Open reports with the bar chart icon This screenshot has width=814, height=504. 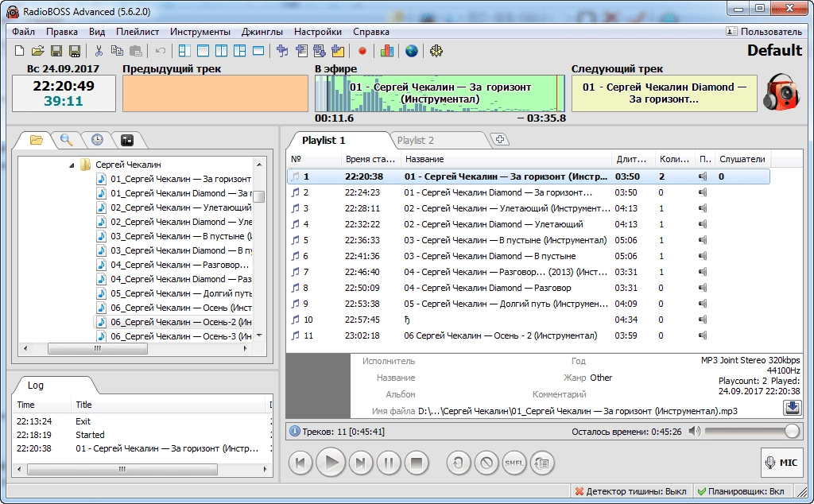pos(387,51)
